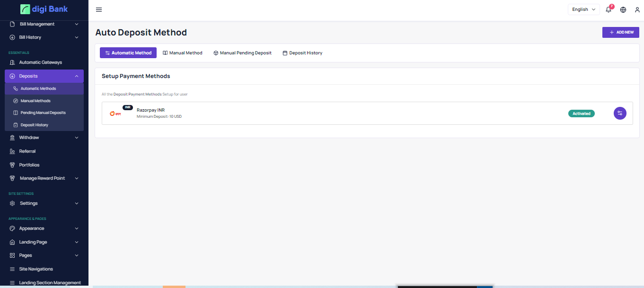Click the Razorpay INR settings icon button
The width and height of the screenshot is (644, 288).
(620, 113)
